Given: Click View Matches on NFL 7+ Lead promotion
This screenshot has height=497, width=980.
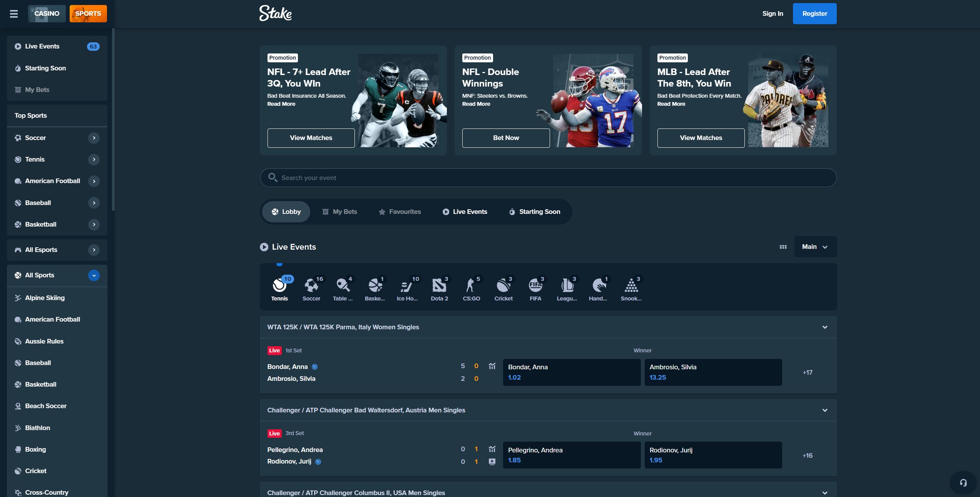Looking at the screenshot, I should (311, 138).
